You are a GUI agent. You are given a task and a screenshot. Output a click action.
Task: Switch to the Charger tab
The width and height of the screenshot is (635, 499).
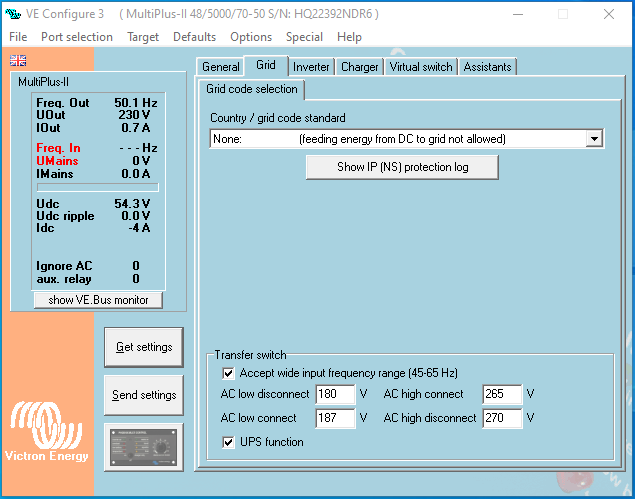pos(359,67)
